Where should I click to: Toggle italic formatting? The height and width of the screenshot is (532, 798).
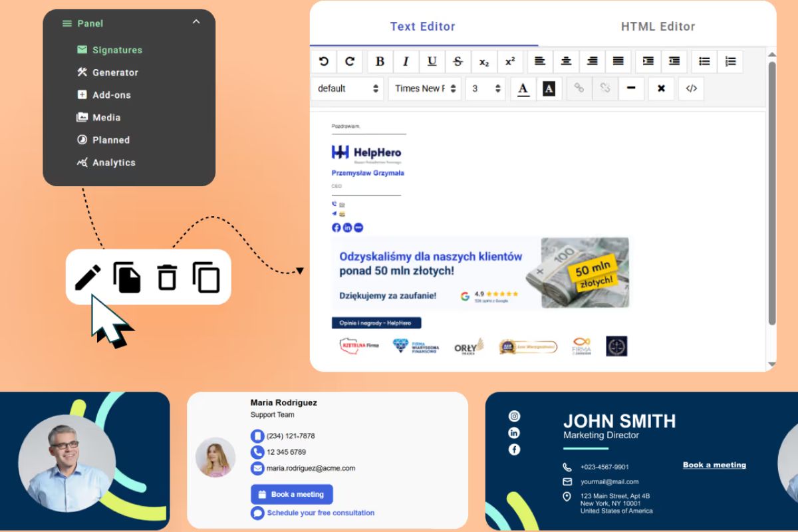406,62
